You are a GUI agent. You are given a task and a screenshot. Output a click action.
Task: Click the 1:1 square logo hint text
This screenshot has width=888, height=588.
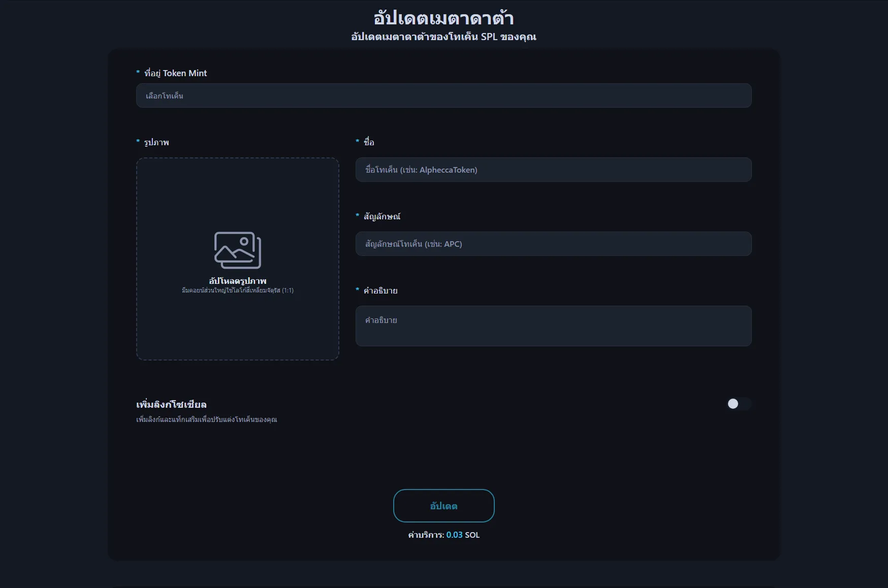pyautogui.click(x=237, y=290)
